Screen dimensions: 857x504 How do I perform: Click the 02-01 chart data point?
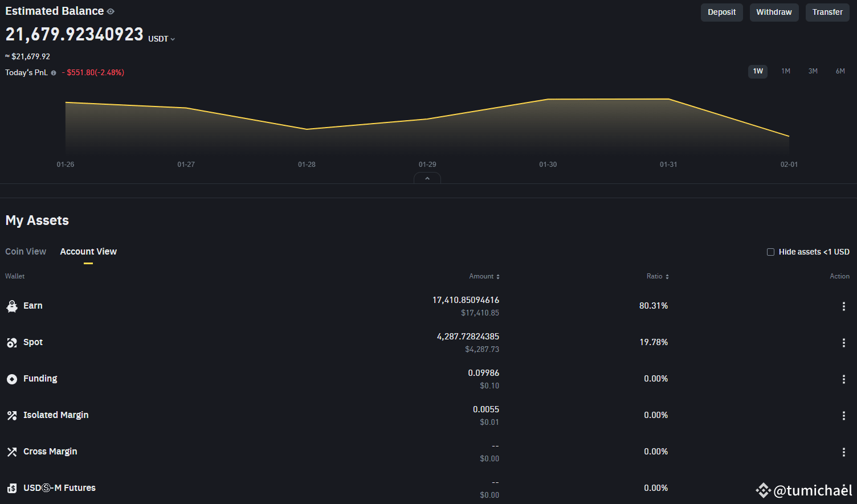(x=789, y=137)
